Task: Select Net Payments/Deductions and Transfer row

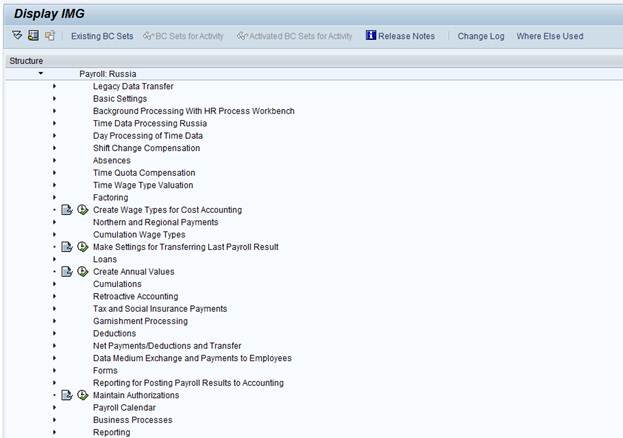Action: pyautogui.click(x=167, y=346)
